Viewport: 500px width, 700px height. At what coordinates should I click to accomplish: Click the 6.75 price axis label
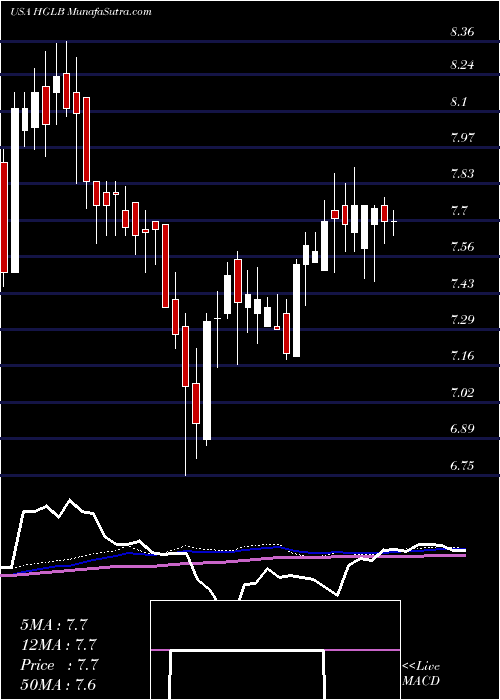(x=462, y=466)
